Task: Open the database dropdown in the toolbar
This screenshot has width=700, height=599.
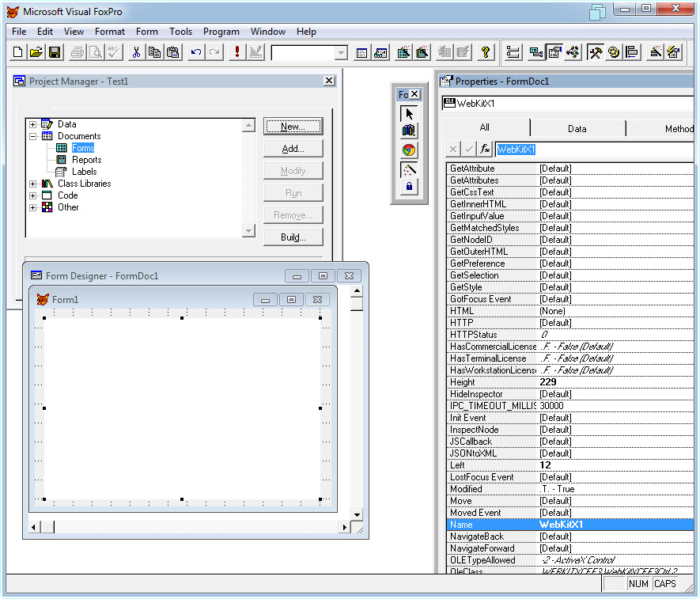Action: coord(341,53)
